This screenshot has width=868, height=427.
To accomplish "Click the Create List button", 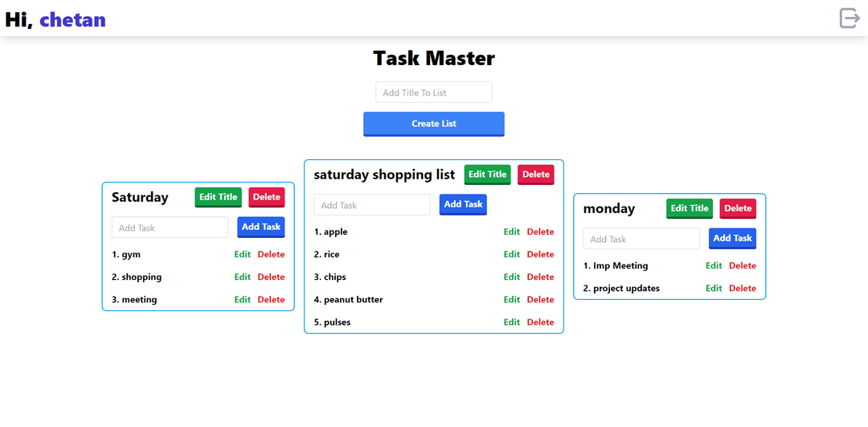I will tap(434, 124).
